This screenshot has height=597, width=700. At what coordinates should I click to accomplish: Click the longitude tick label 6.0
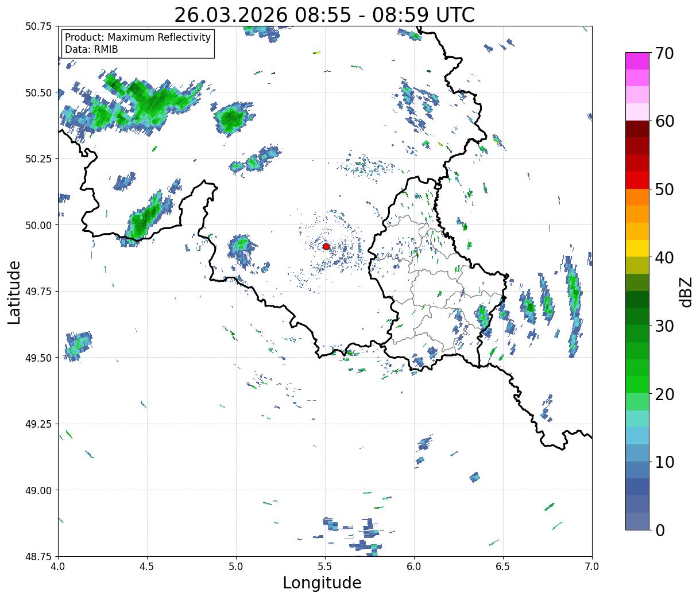[x=414, y=567]
